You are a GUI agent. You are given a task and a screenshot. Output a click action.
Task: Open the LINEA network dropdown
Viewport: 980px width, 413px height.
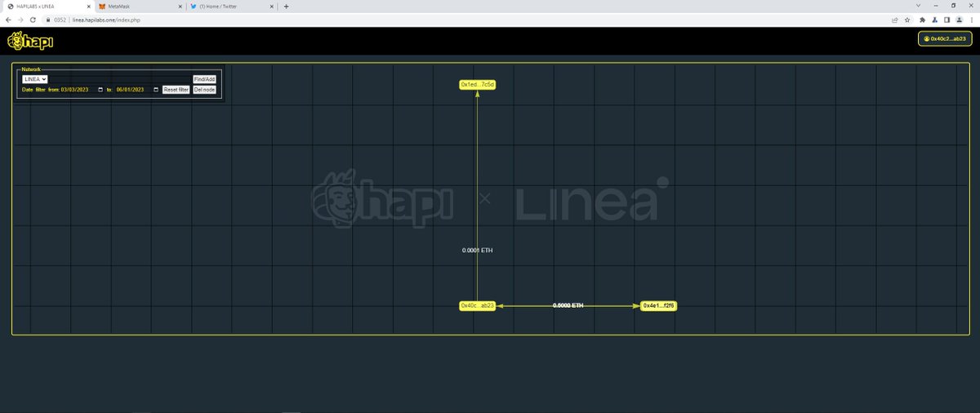pos(34,78)
